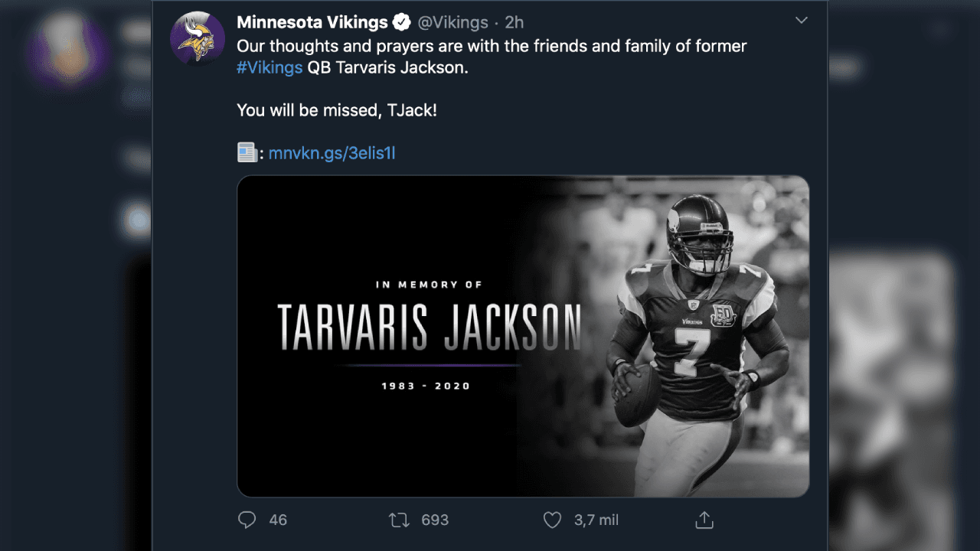Open the #Vikings hashtag
Image resolution: width=980 pixels, height=551 pixels.
269,67
